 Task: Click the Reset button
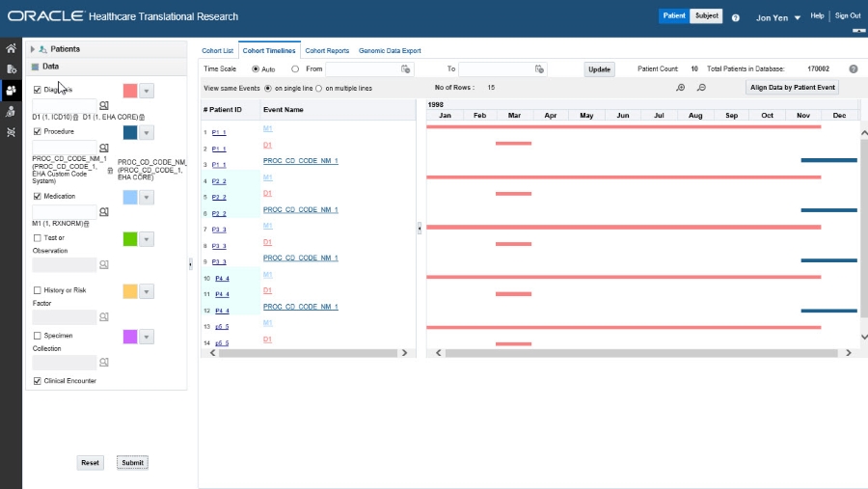[90, 462]
